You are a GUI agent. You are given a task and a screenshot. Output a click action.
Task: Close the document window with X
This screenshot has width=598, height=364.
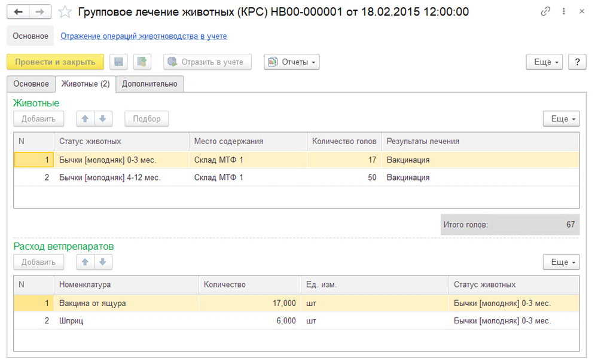coord(582,11)
